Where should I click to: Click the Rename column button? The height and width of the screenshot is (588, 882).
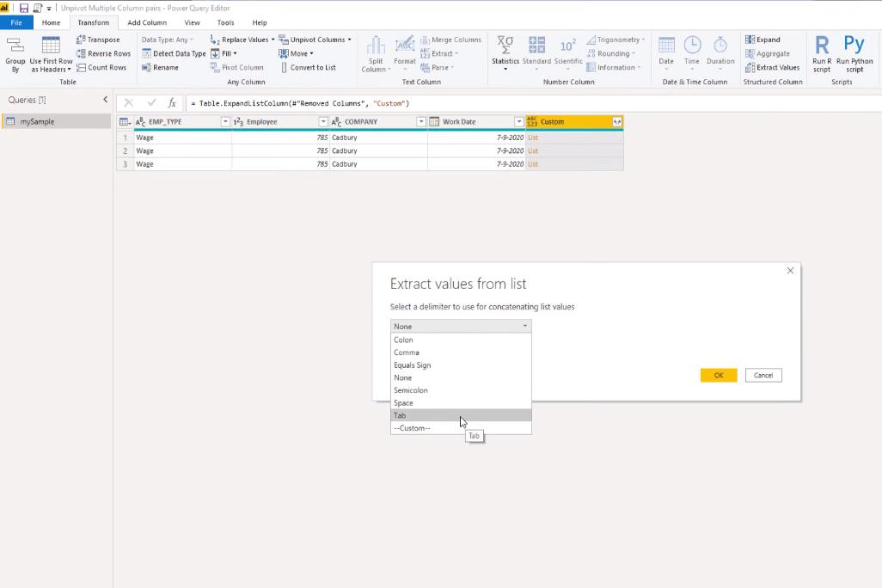click(x=160, y=67)
